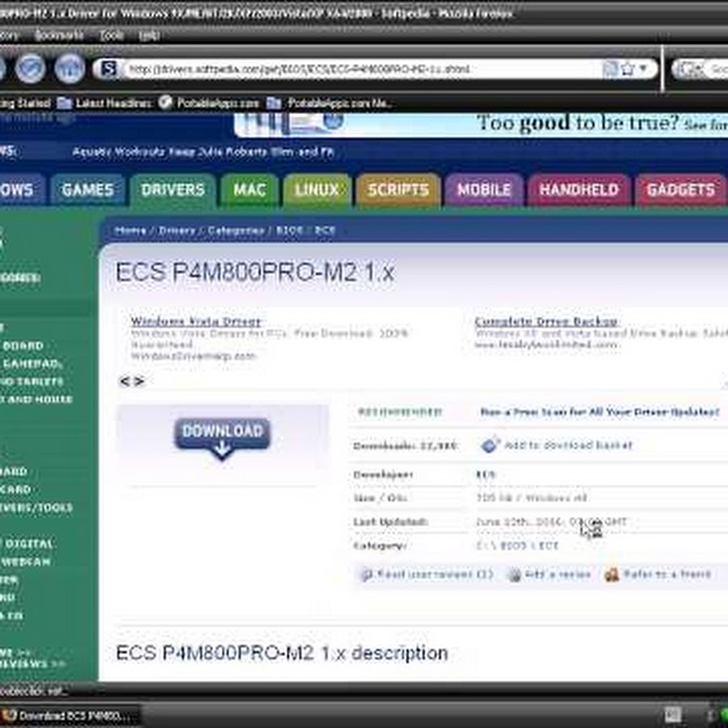Click the Read user reviews icon
Screen dimensions: 728x728
[x=366, y=575]
